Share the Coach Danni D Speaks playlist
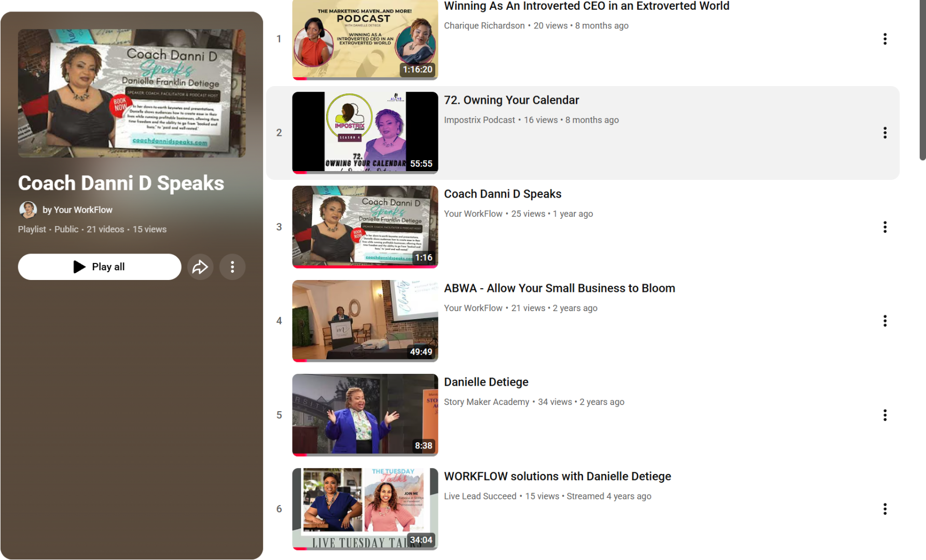This screenshot has width=926, height=560. pyautogui.click(x=200, y=267)
